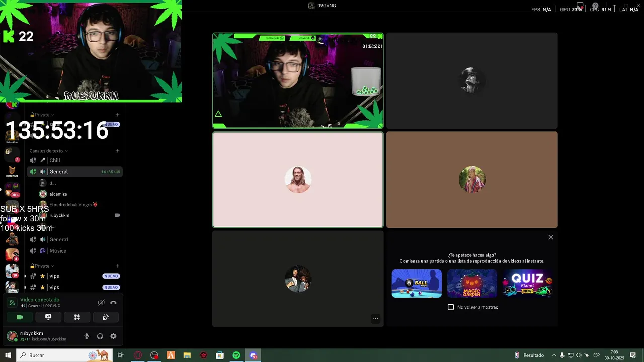
Task: Open the connection signal icon
Action: [x=12, y=302]
